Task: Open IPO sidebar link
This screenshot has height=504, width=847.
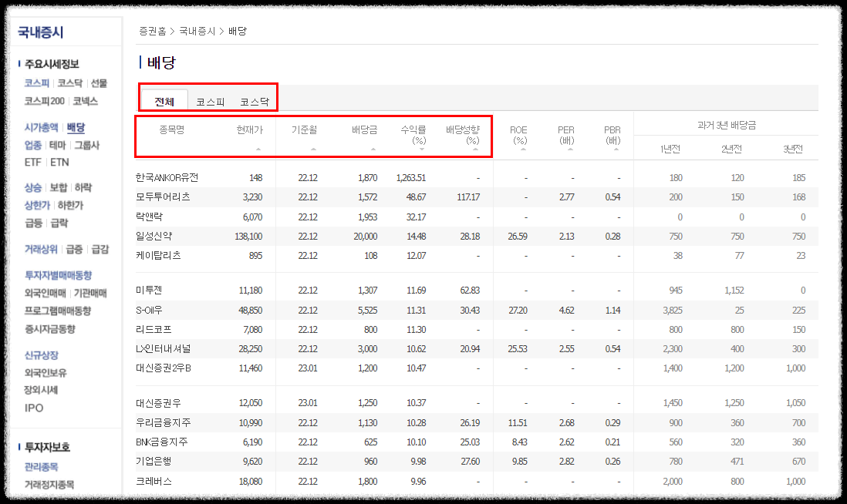Action: tap(34, 408)
